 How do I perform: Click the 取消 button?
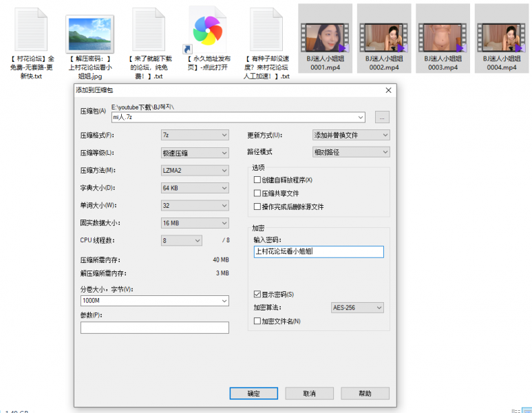309,394
